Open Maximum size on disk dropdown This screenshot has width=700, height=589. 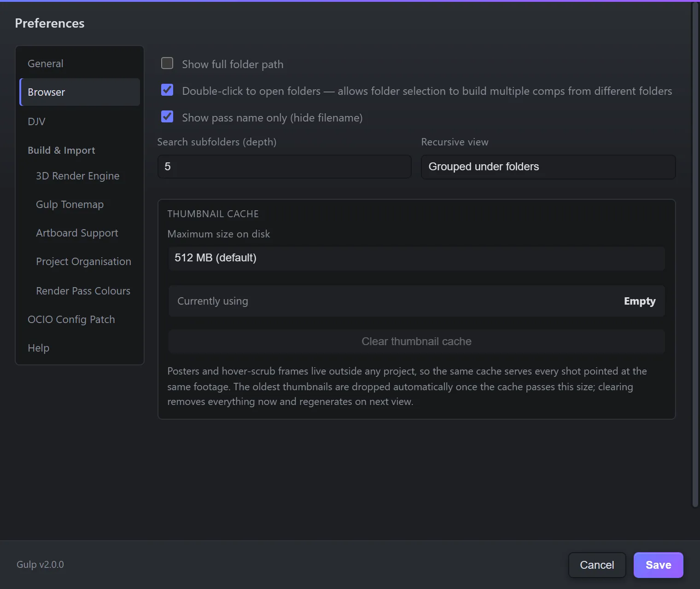(416, 258)
